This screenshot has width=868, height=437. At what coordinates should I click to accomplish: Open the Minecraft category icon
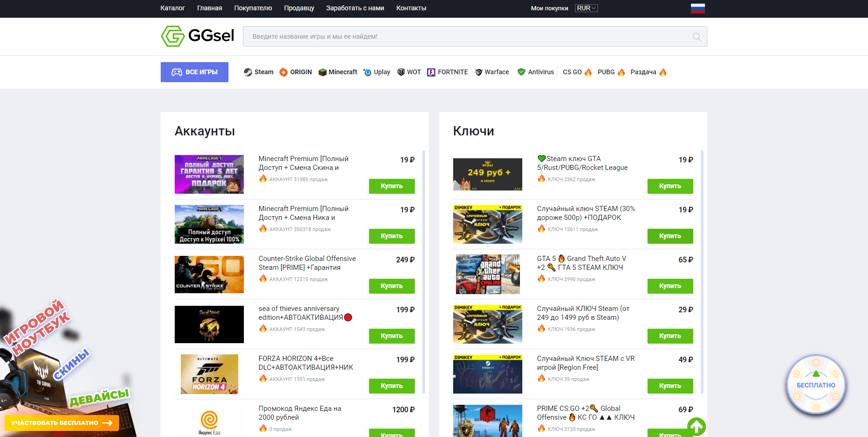(322, 72)
